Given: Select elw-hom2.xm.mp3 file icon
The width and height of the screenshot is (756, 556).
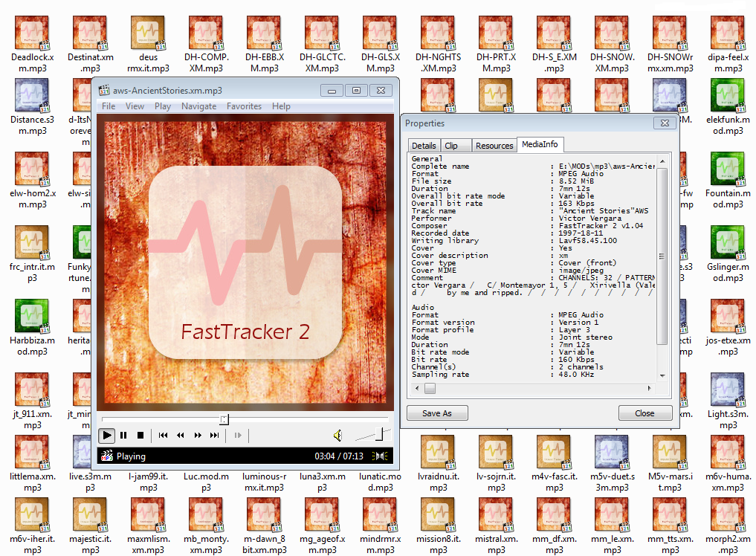Looking at the screenshot, I should (32, 169).
